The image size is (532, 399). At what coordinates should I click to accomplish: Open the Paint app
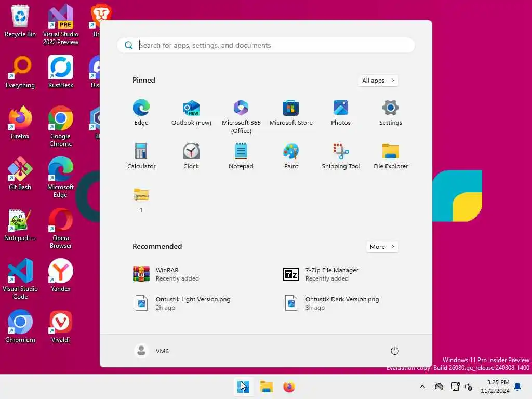point(291,156)
